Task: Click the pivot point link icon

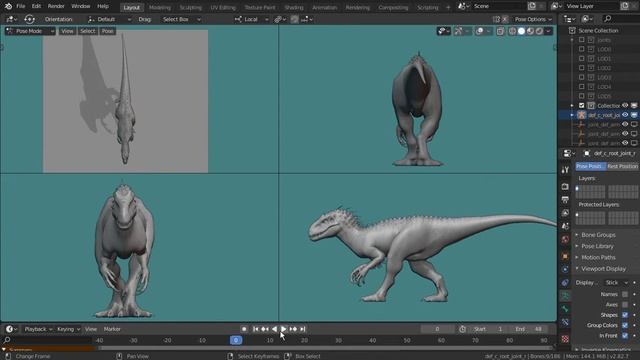Action: coord(280,19)
